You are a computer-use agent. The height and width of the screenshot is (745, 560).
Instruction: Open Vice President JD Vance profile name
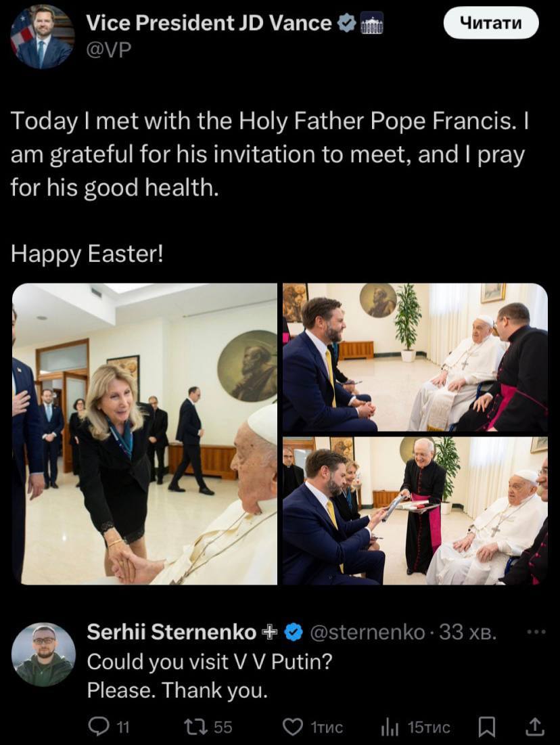[209, 24]
